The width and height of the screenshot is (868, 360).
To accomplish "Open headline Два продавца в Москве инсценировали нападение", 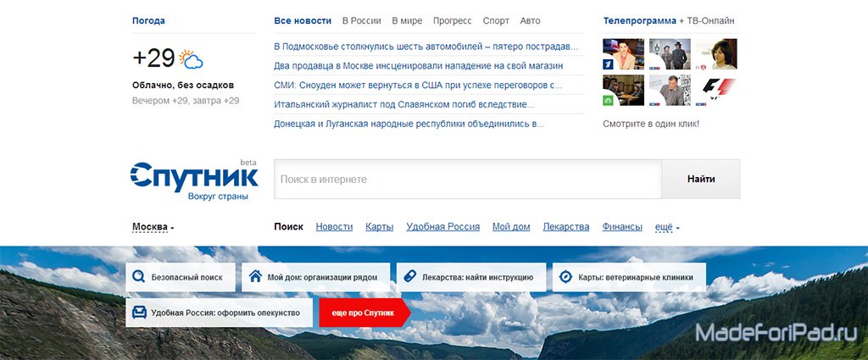I will pyautogui.click(x=419, y=66).
